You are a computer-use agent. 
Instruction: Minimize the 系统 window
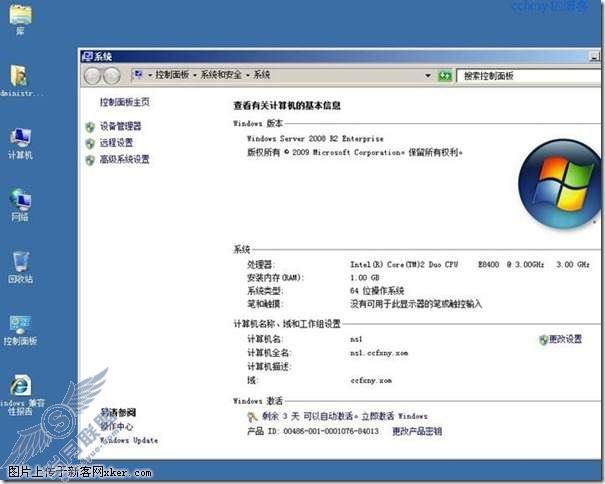click(x=595, y=57)
